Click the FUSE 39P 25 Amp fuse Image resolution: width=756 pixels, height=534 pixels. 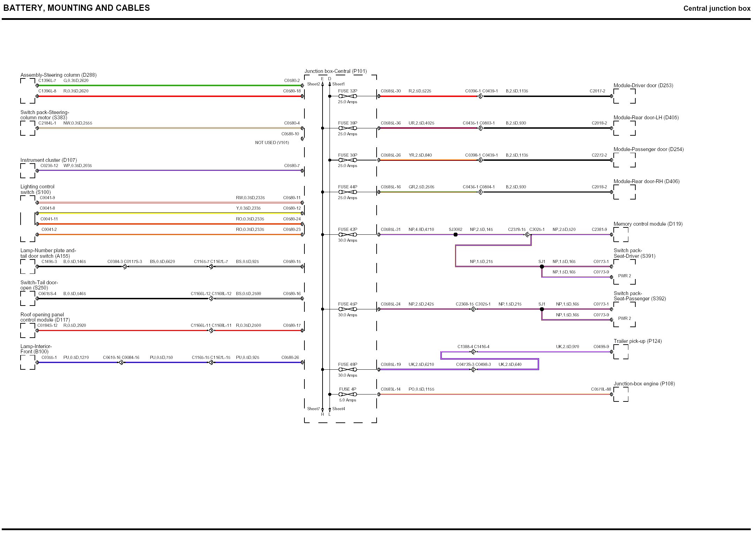coord(347,128)
